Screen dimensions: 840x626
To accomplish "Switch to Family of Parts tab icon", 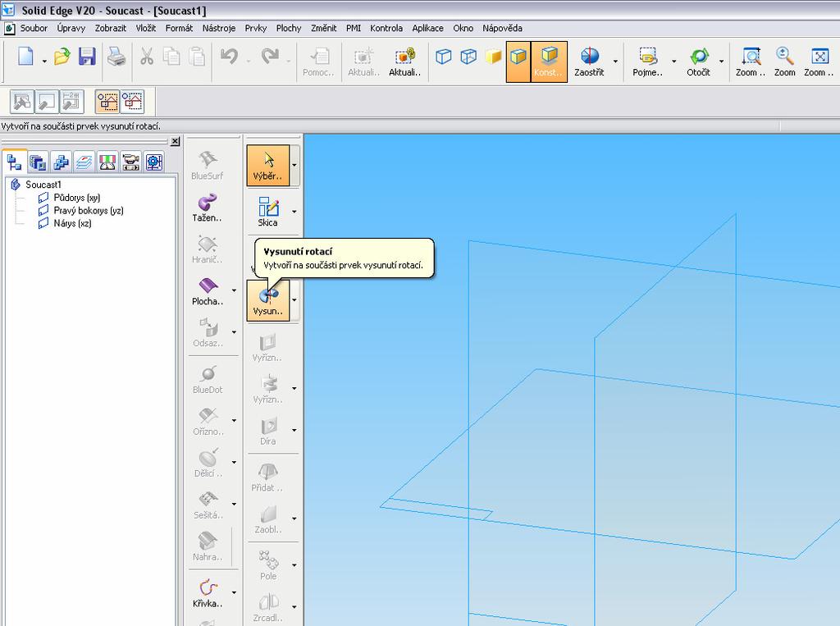I will 61,162.
